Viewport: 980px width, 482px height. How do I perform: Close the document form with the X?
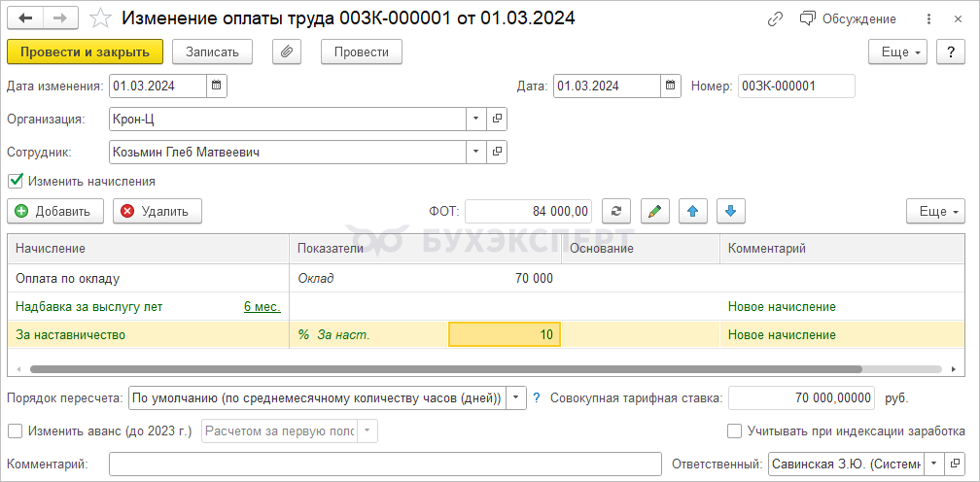(959, 19)
